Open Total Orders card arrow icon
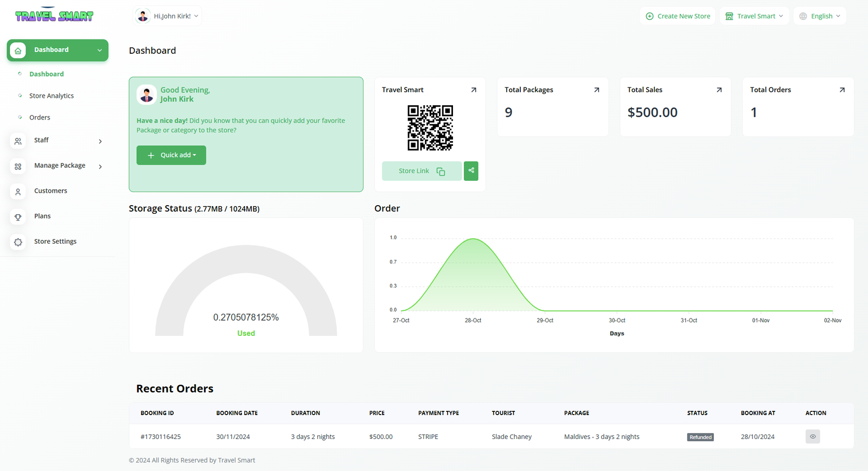868x471 pixels. (842, 90)
